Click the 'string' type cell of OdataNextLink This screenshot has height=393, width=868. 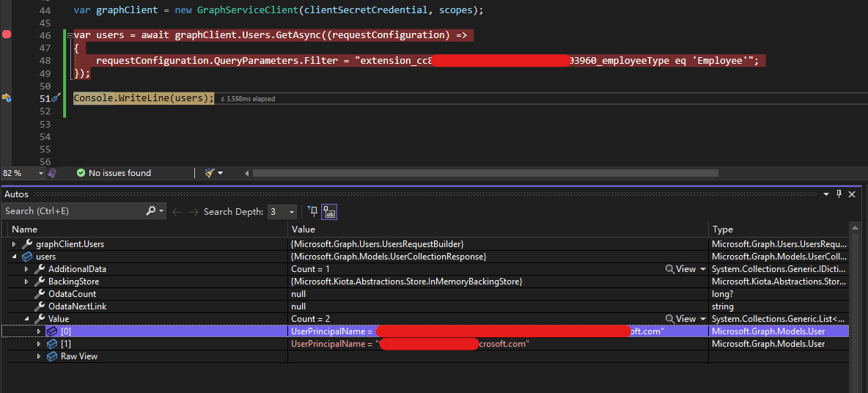723,306
